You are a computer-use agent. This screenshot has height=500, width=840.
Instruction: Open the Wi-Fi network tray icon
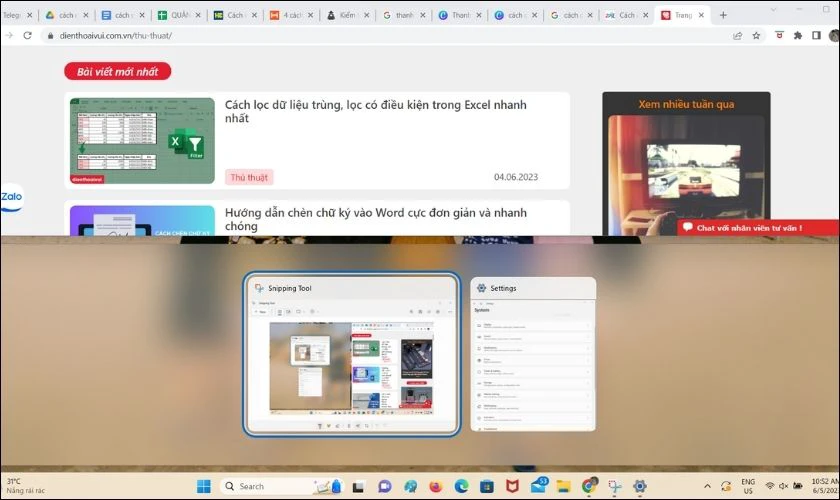coord(770,486)
